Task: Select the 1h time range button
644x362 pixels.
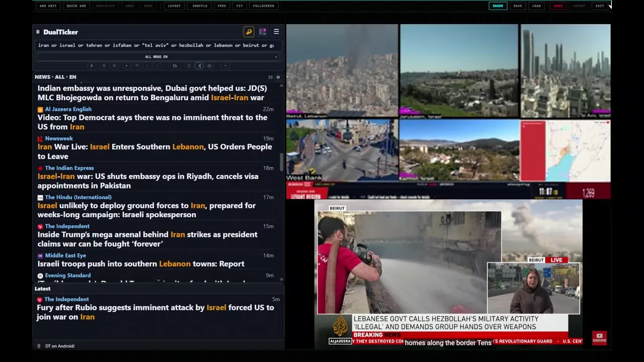Action: [175, 66]
